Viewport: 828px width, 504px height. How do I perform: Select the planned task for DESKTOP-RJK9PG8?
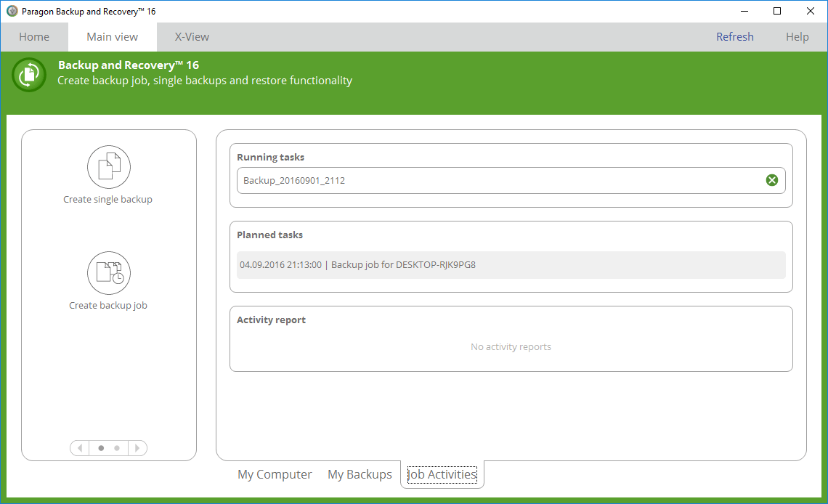511,265
